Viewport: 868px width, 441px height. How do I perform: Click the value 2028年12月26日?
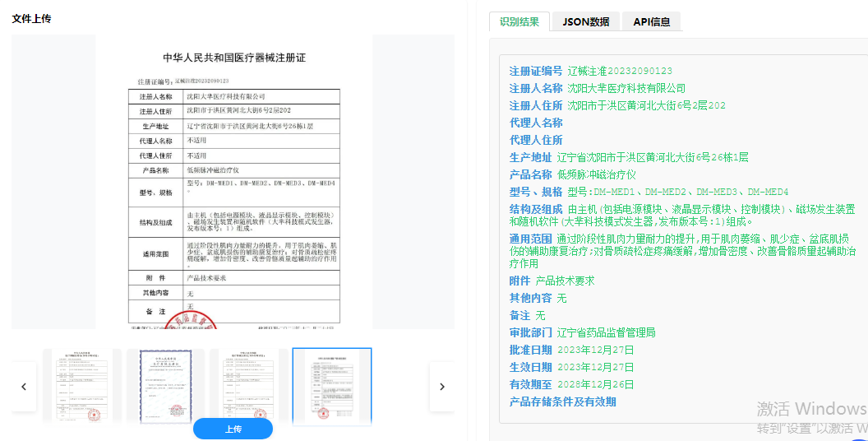point(596,384)
